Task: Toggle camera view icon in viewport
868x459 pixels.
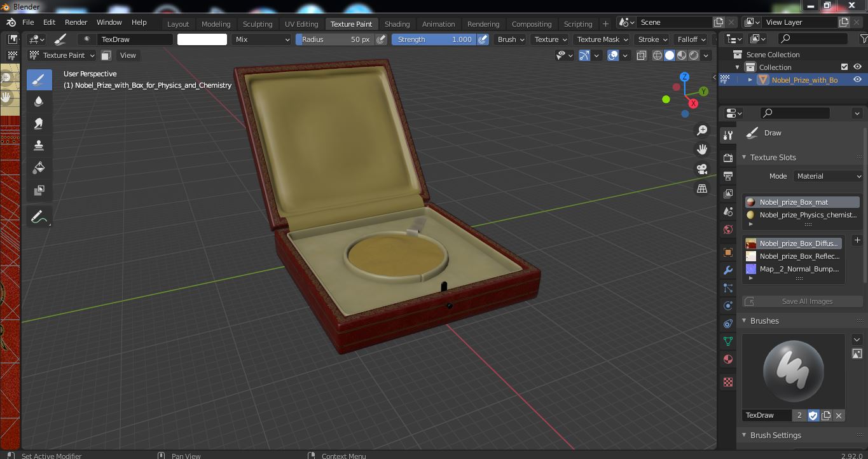Action: 702,169
